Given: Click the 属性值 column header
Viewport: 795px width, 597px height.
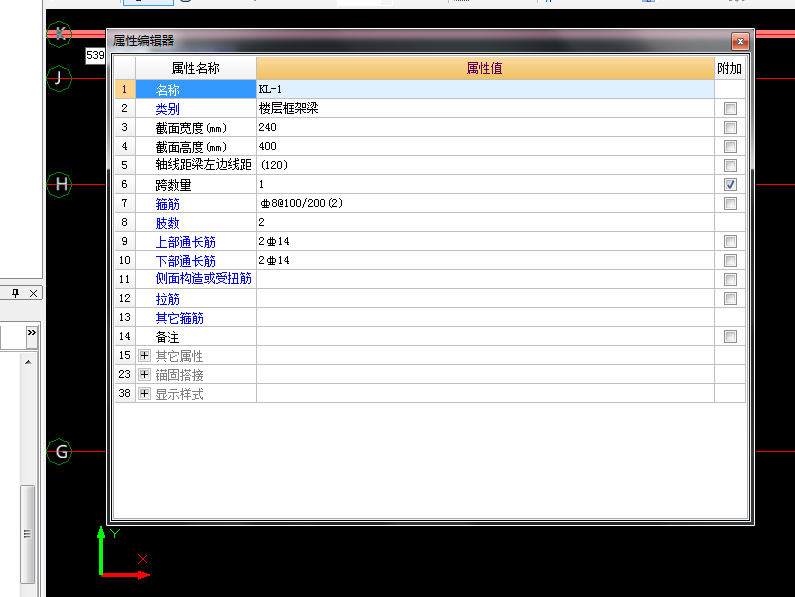Looking at the screenshot, I should click(x=485, y=68).
